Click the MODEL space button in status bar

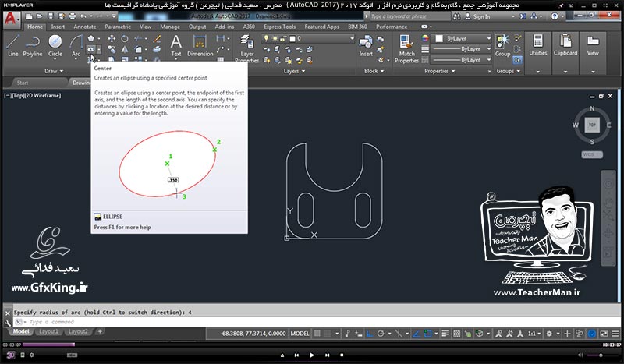pyautogui.click(x=300, y=334)
